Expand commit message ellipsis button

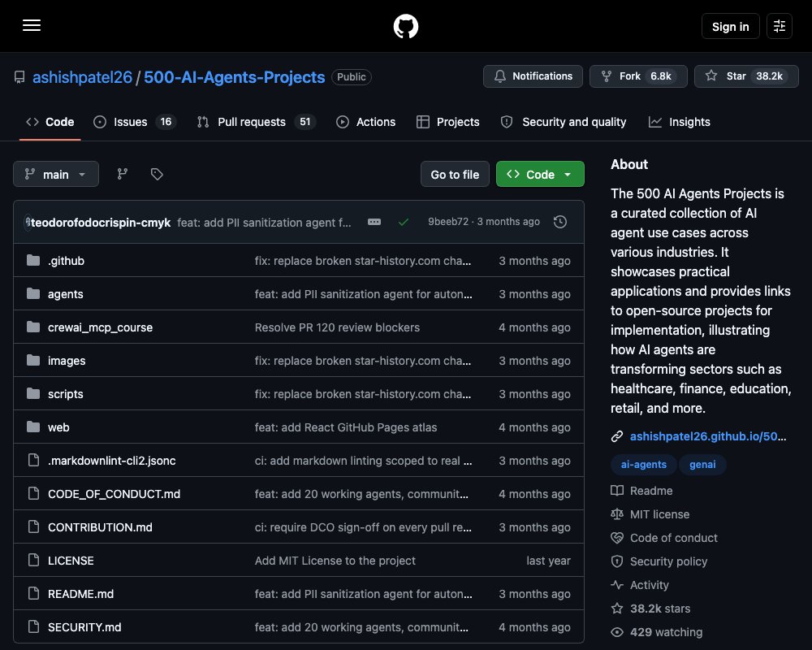point(374,222)
